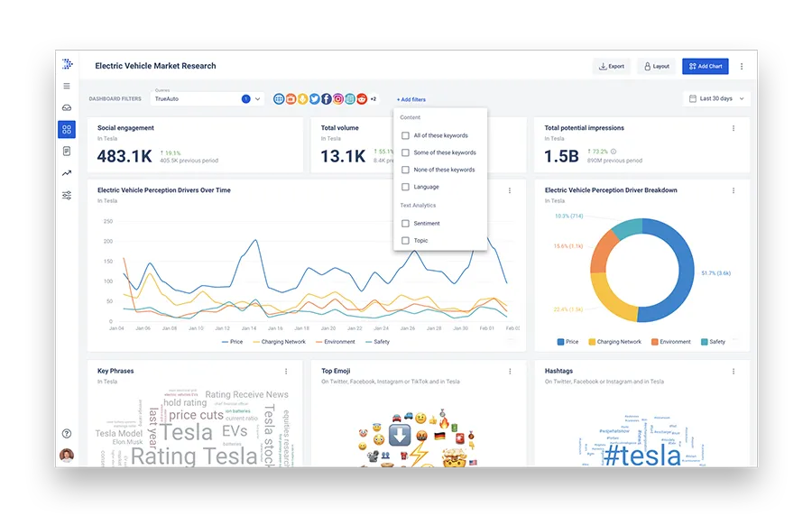Open the help question mark icon
Image resolution: width=812 pixels, height=516 pixels.
tap(67, 434)
